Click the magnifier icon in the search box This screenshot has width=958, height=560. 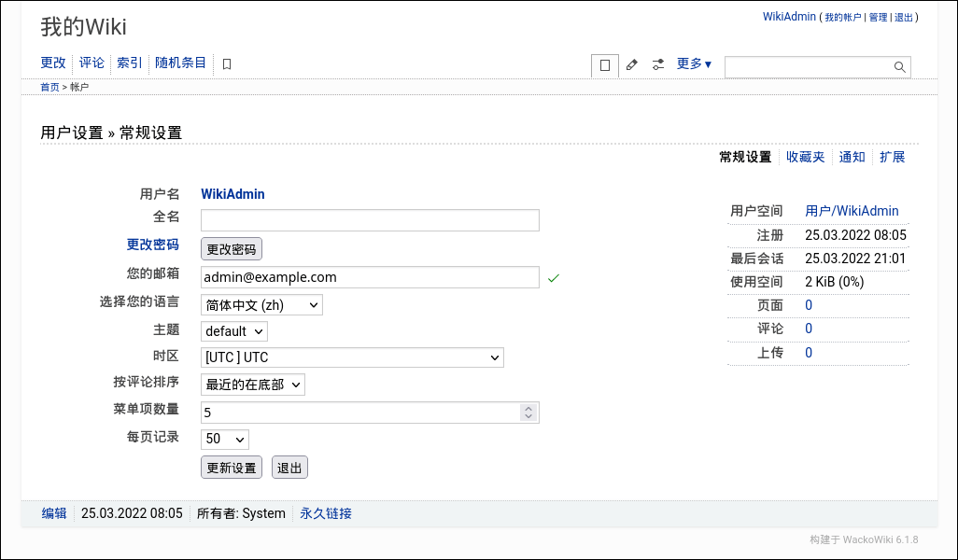tap(898, 66)
